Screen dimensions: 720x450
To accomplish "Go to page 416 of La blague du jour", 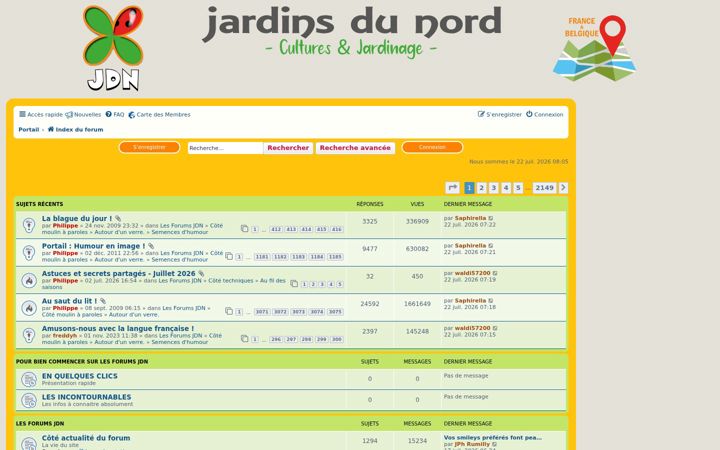I will pos(337,229).
